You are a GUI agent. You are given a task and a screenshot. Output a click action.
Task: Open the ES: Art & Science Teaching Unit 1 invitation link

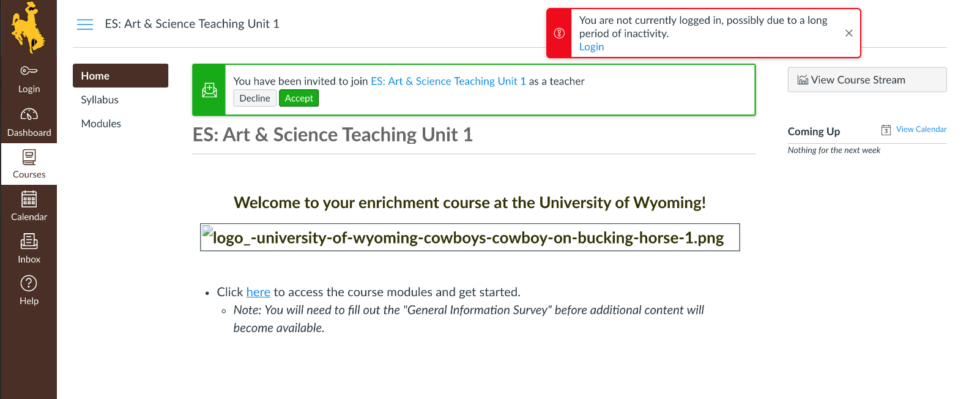pos(448,81)
